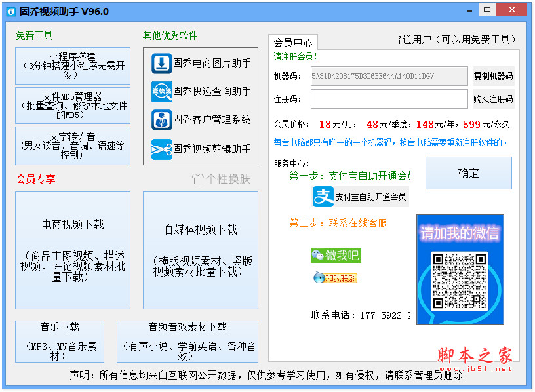Select the 会员中心 tab
Image resolution: width=535 pixels, height=392 pixels.
point(293,43)
